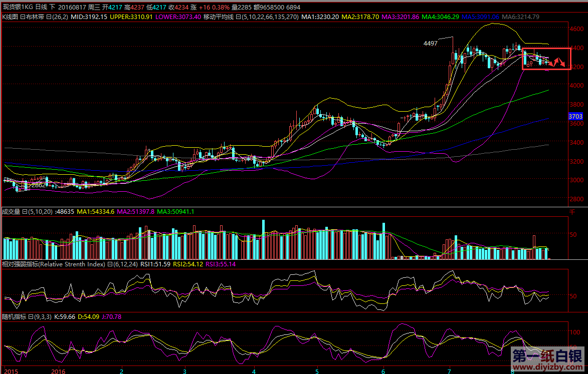Image resolution: width=588 pixels, height=374 pixels.
Task: Open 移动平均线 indicator parameters
Action: 221,17
